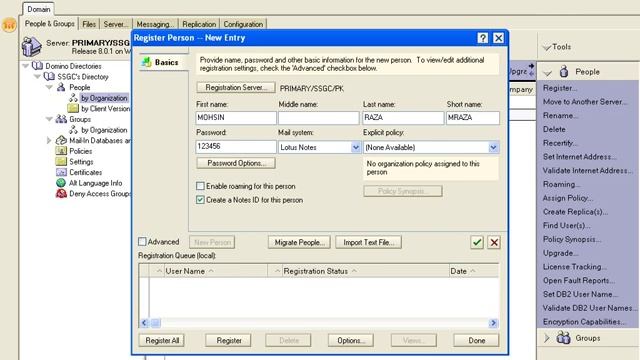This screenshot has height=360, width=640.
Task: Open registration Options button
Action: [351, 340]
